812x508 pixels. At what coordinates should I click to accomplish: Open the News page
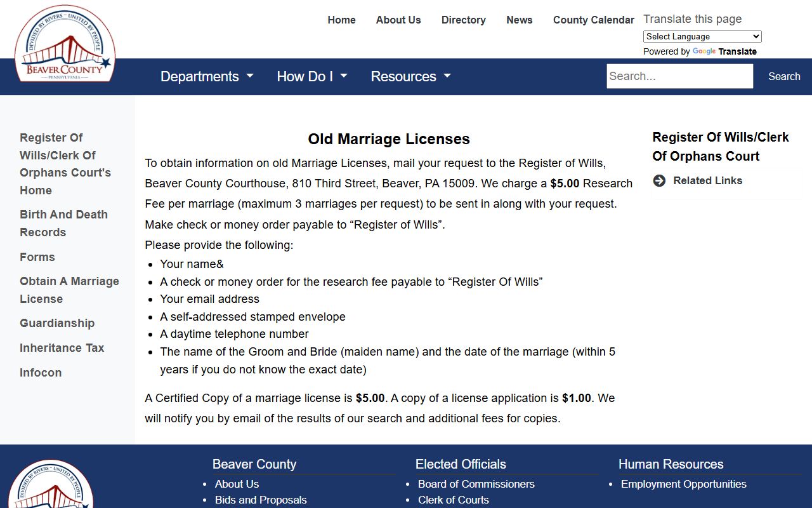coord(520,20)
